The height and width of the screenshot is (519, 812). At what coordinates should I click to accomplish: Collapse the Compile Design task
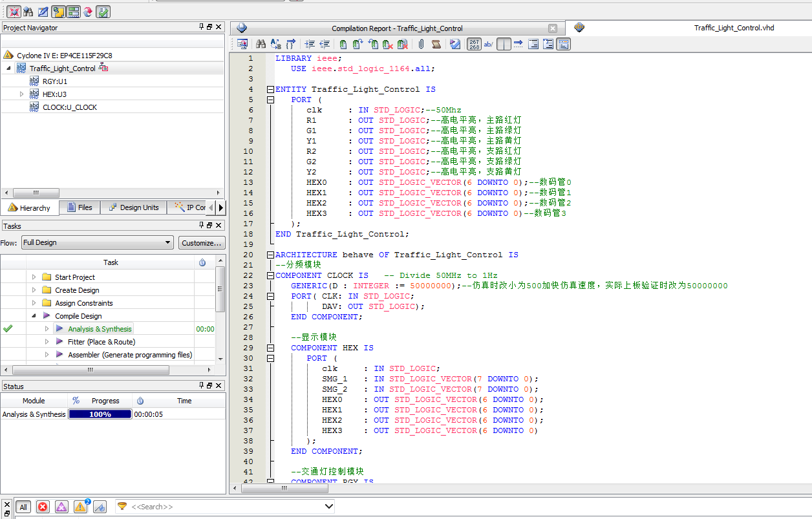point(34,316)
